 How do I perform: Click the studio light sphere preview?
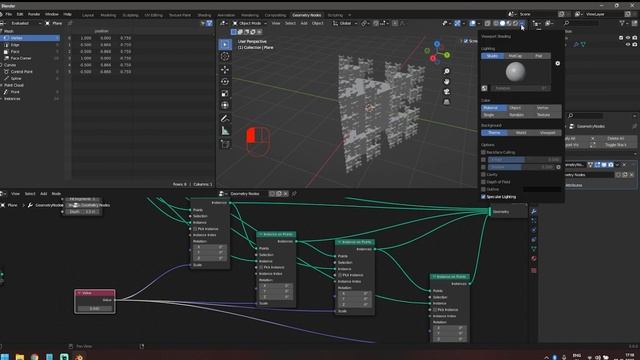click(x=516, y=72)
